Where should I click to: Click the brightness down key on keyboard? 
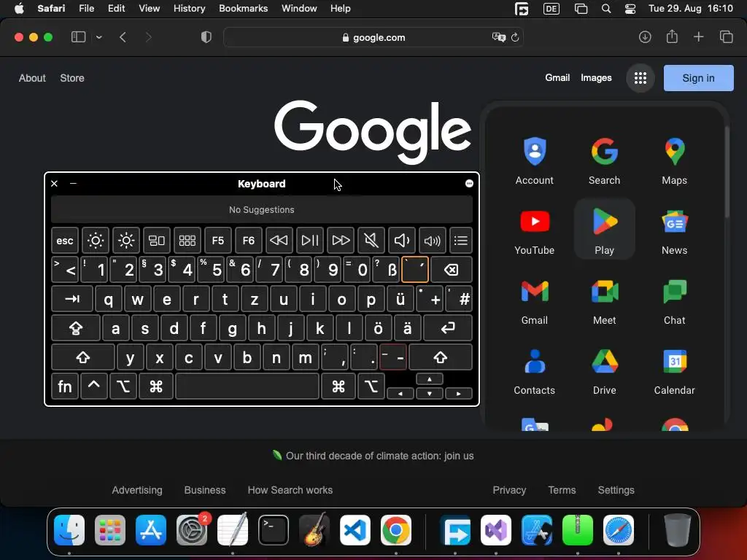(x=96, y=241)
